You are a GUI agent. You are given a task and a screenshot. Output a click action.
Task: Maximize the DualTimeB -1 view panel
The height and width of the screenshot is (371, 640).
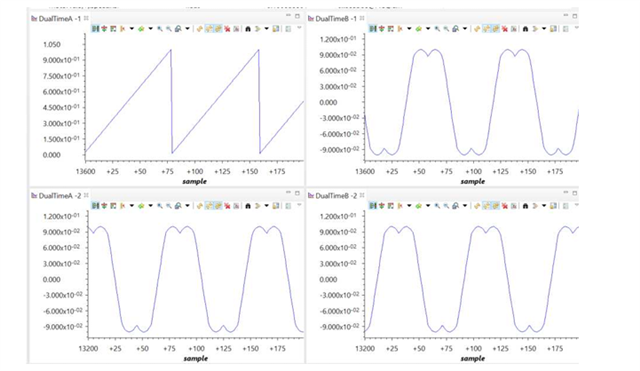click(574, 16)
